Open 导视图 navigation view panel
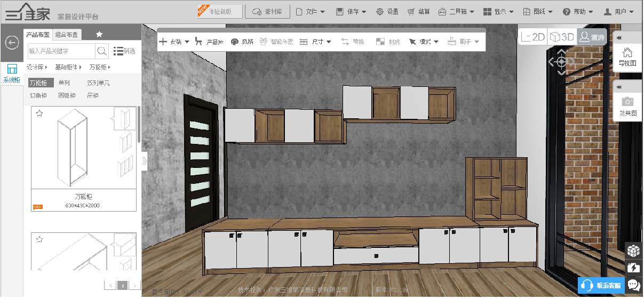 627,56
